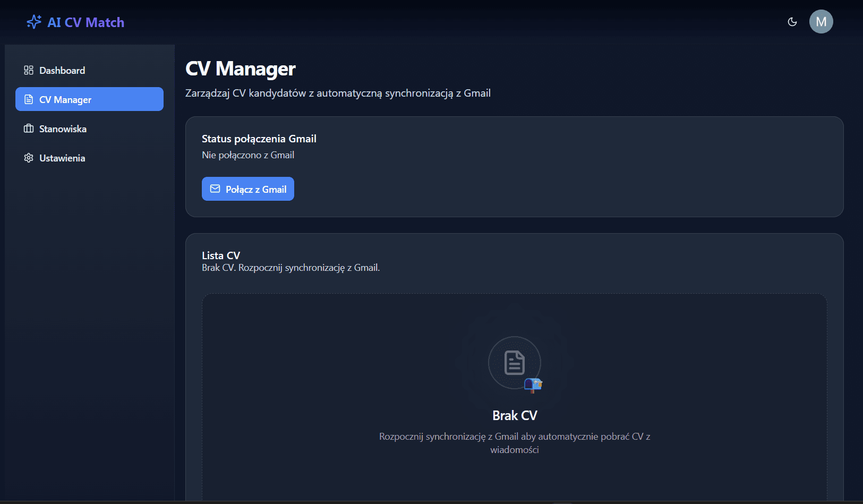Open Ustawienia from the sidebar
Image resolution: width=863 pixels, height=504 pixels.
(63, 158)
